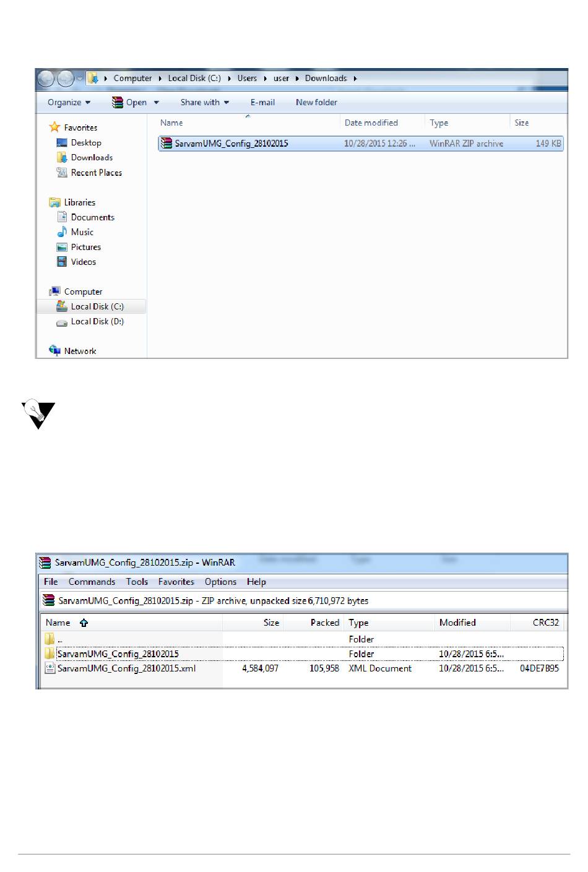Click the Explorer forward navigation button
The width and height of the screenshot is (588, 872).
[x=65, y=79]
